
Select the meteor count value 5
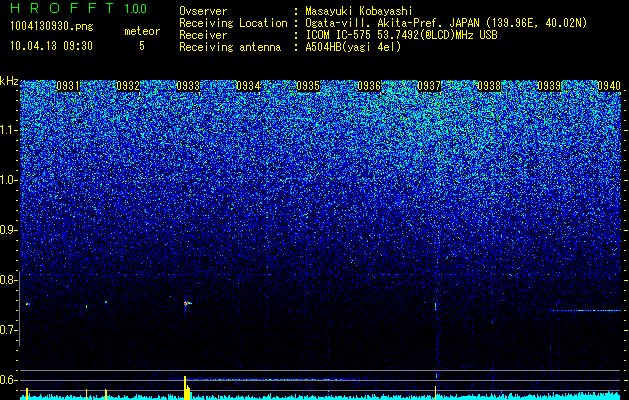(x=142, y=46)
